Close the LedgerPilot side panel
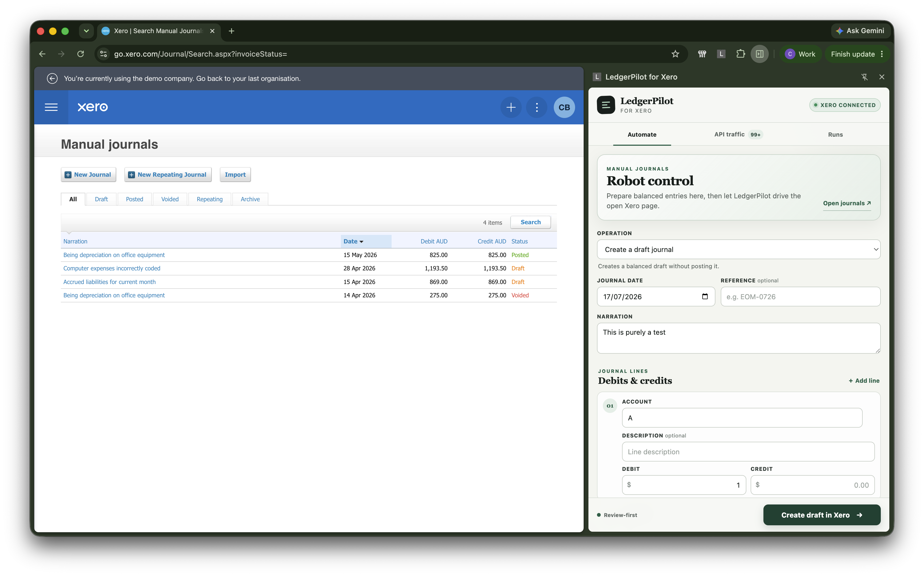 (882, 77)
